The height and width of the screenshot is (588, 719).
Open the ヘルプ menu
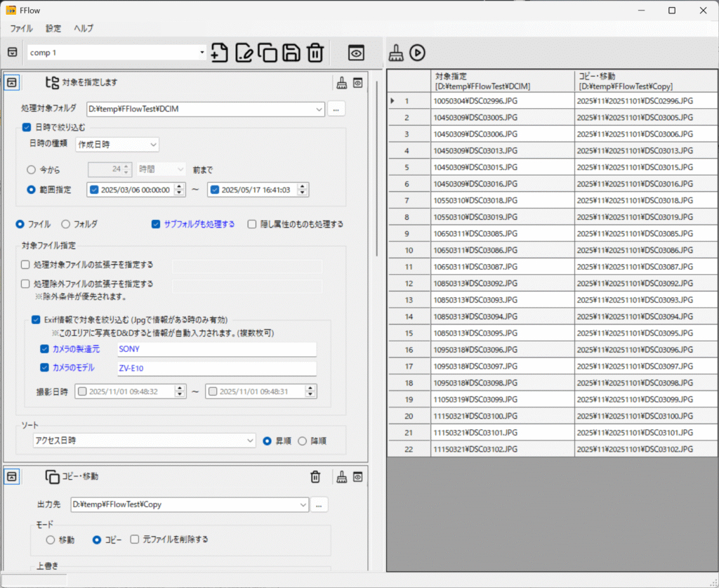tap(84, 29)
